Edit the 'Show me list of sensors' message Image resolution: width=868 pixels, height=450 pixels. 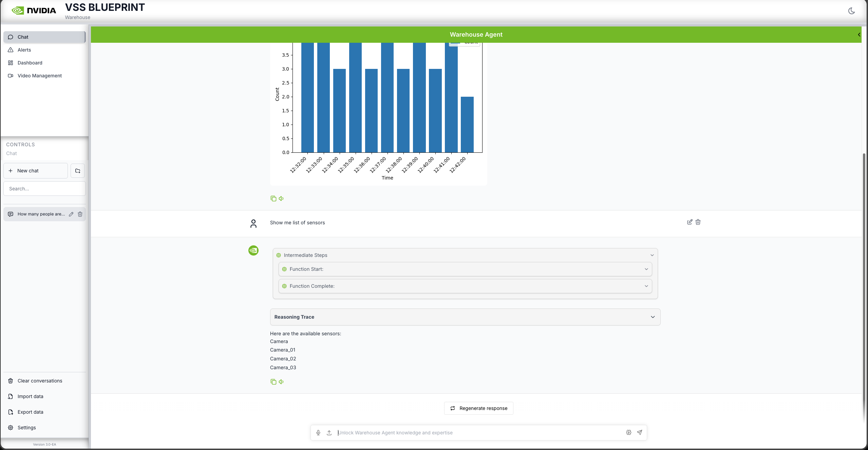(690, 222)
